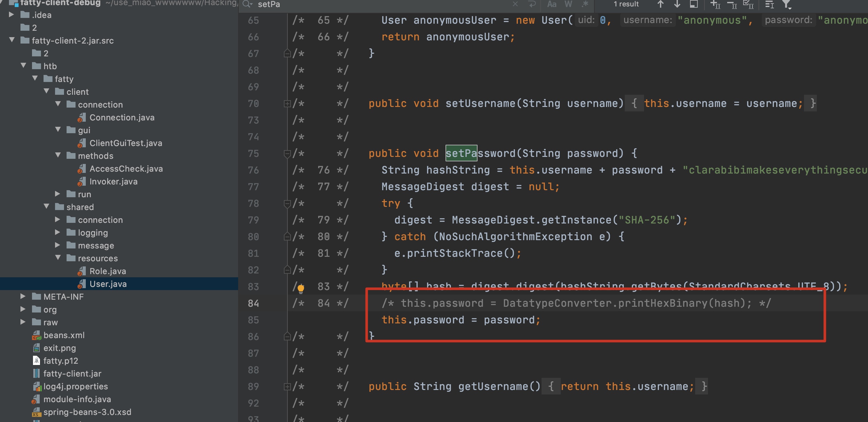The height and width of the screenshot is (422, 868).
Task: Open search filter funnel dropdown
Action: 786,4
